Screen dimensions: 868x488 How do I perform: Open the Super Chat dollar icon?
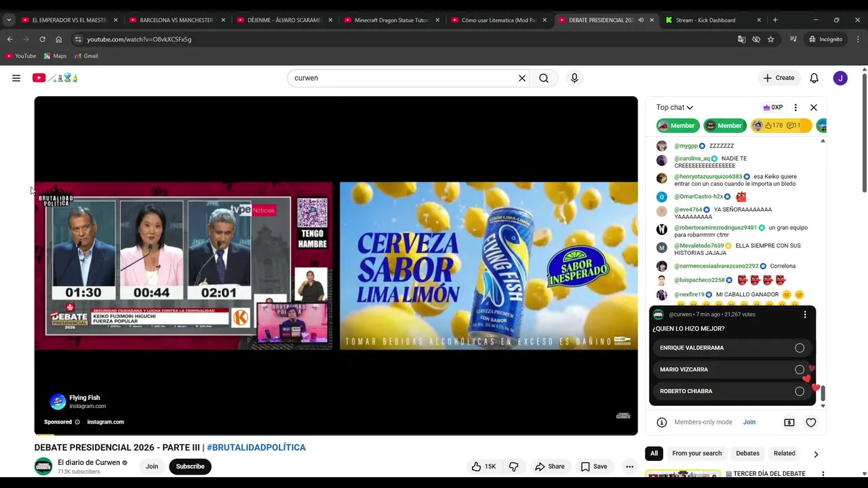click(x=789, y=422)
